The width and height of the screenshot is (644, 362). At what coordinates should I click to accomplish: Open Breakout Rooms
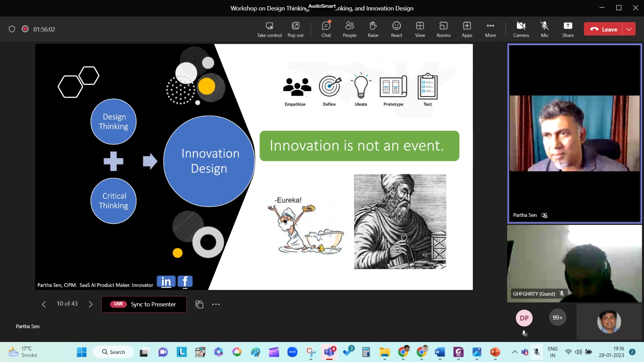[443, 29]
